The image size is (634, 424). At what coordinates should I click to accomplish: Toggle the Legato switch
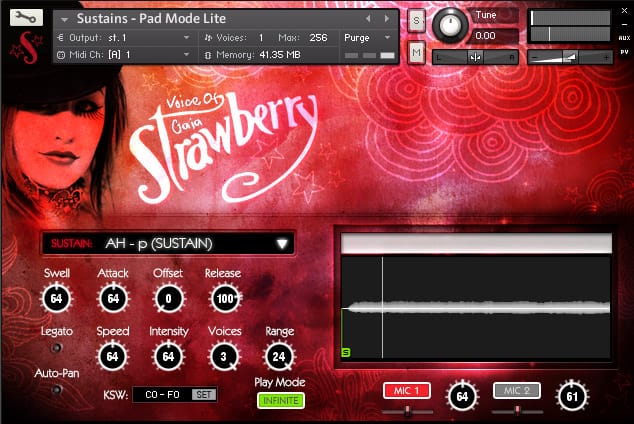(x=56, y=348)
